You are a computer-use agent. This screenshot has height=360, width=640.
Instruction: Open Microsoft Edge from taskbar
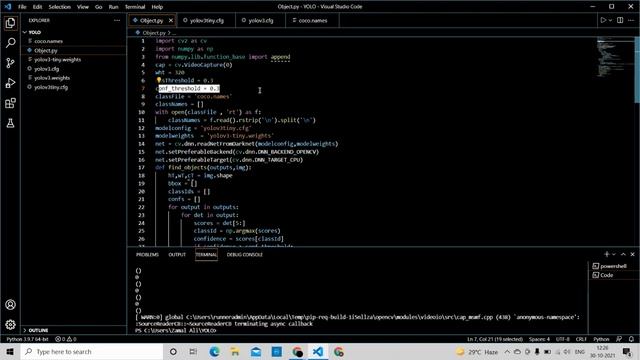click(x=214, y=351)
